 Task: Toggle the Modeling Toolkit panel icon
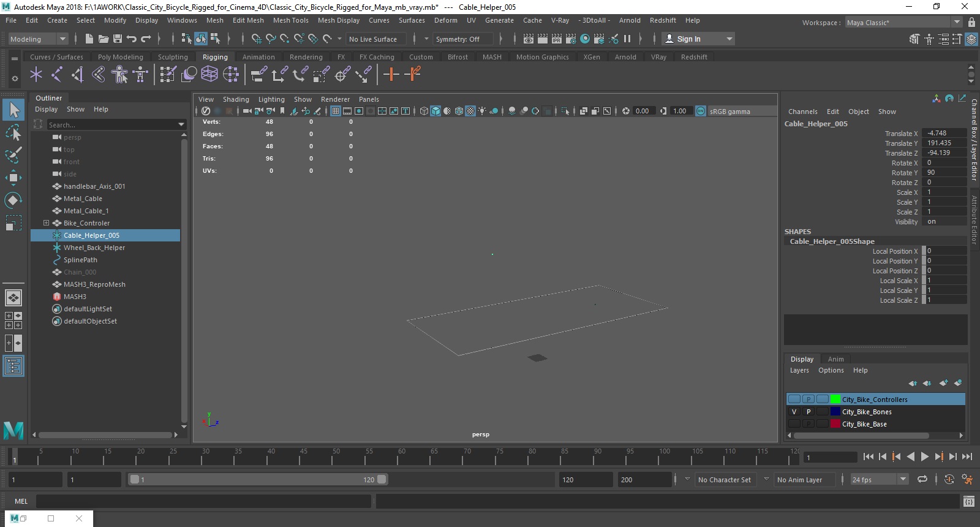click(914, 39)
